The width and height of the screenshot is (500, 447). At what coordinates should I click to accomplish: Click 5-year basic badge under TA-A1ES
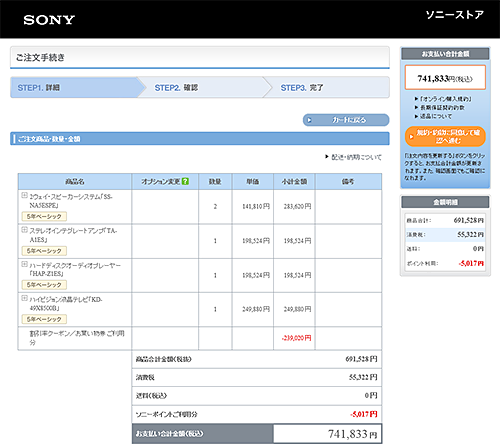[44, 251]
